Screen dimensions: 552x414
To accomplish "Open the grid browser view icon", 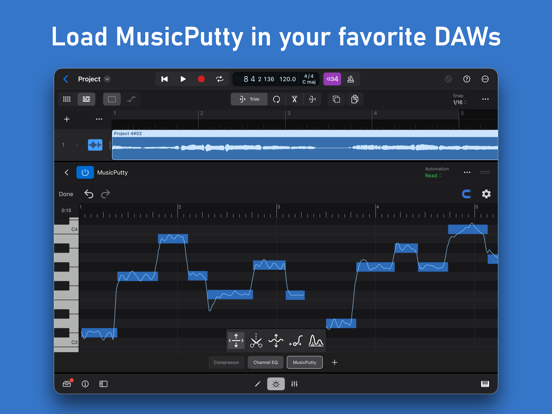I will coord(67,99).
